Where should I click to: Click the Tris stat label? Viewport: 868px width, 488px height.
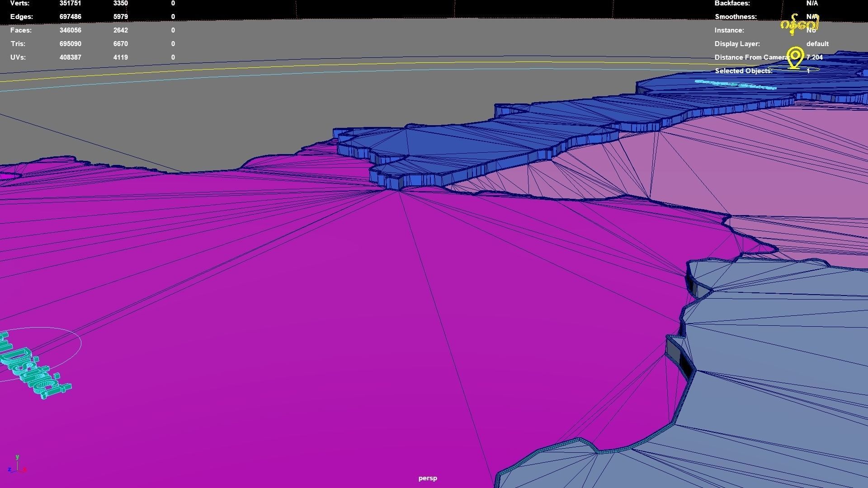tap(18, 44)
